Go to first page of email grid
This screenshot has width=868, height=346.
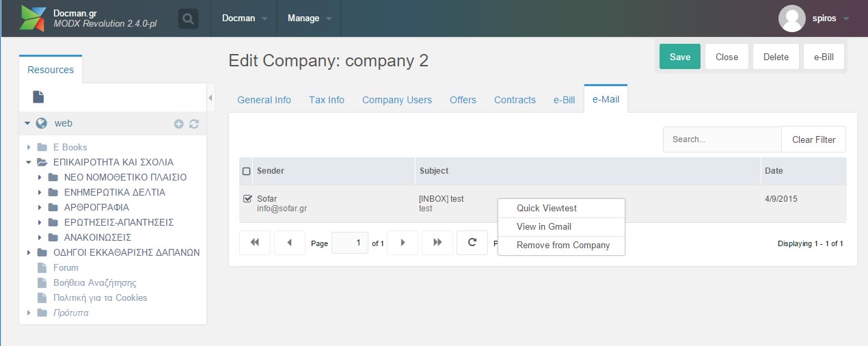255,243
